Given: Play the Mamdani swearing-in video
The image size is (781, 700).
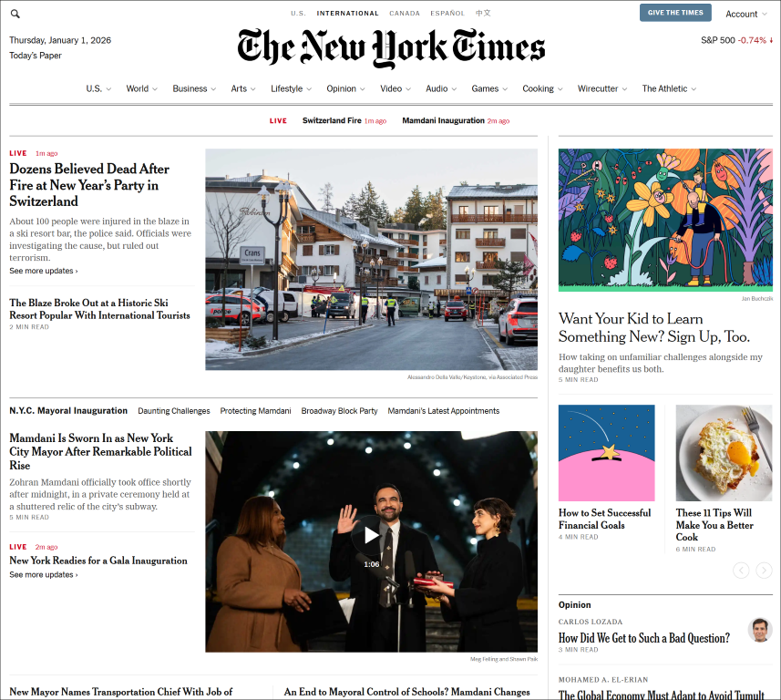Looking at the screenshot, I should tap(371, 536).
